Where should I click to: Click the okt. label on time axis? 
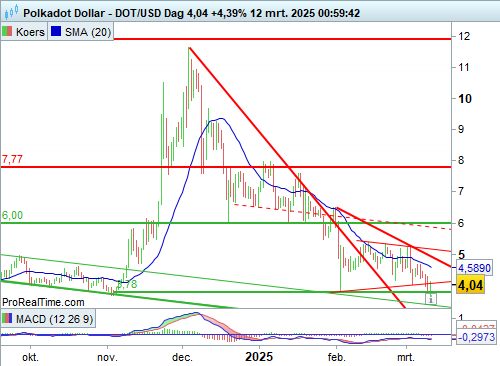[x=30, y=357]
